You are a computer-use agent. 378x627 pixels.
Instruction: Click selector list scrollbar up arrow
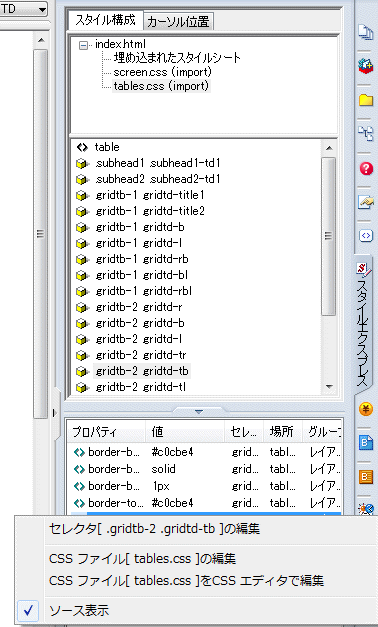pos(329,148)
